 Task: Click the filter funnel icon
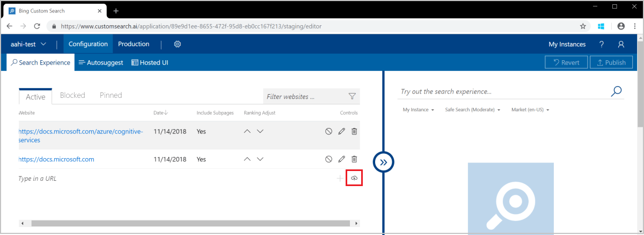[352, 96]
